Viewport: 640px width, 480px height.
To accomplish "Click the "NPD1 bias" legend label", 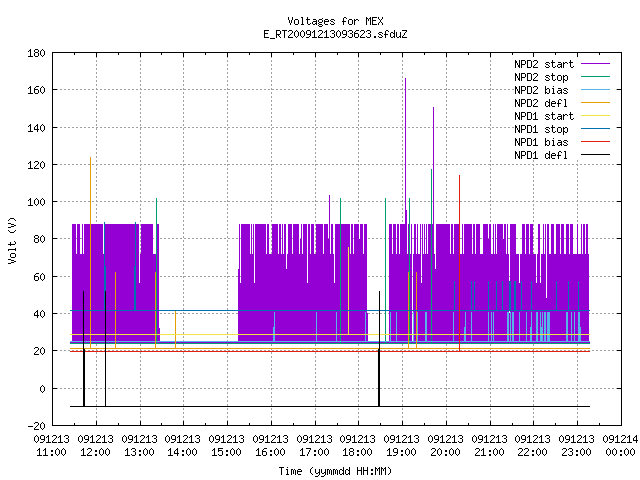I will (541, 142).
